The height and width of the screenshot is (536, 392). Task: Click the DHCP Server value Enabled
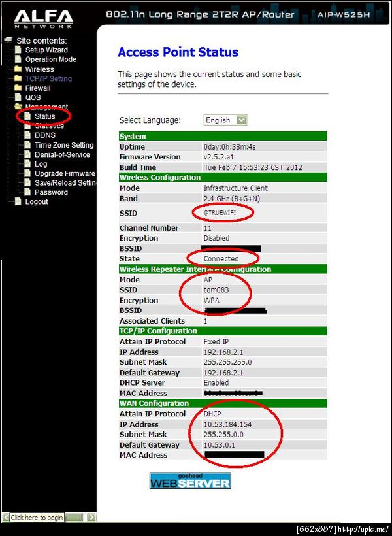[x=216, y=383]
